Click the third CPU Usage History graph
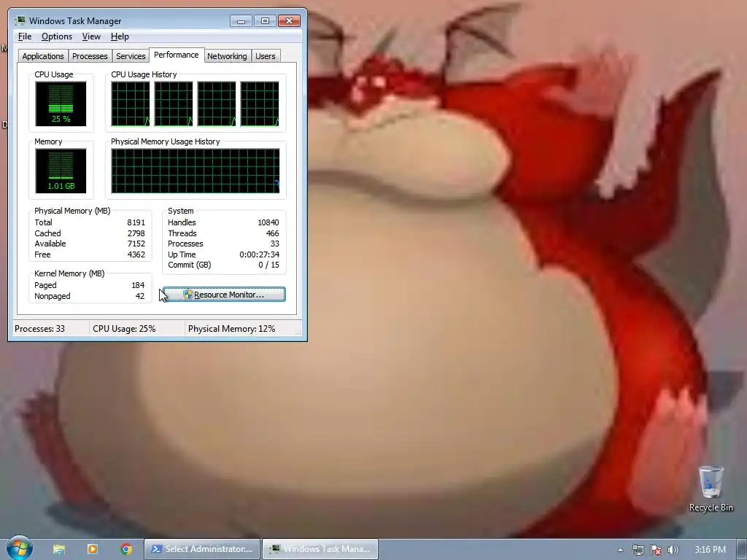 pyautogui.click(x=216, y=104)
